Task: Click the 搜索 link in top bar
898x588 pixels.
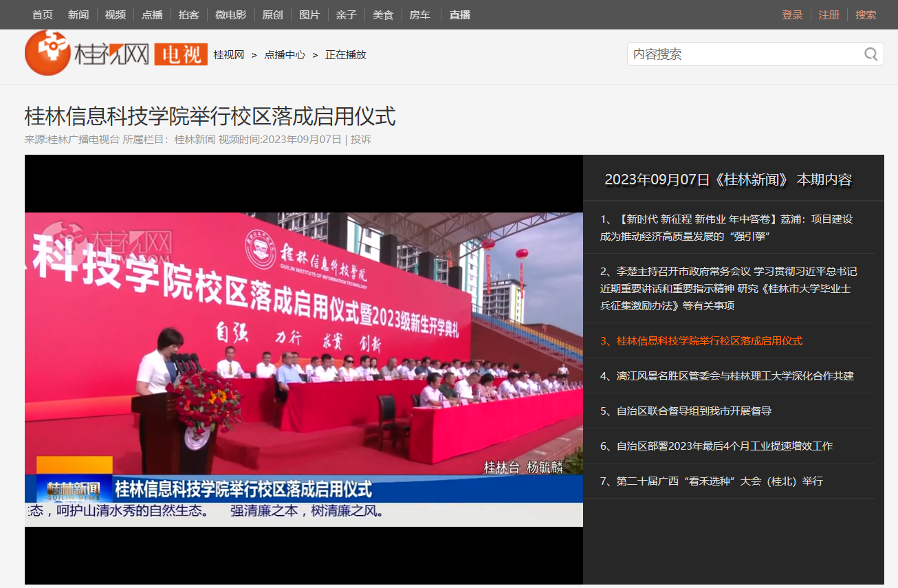Action: (866, 14)
